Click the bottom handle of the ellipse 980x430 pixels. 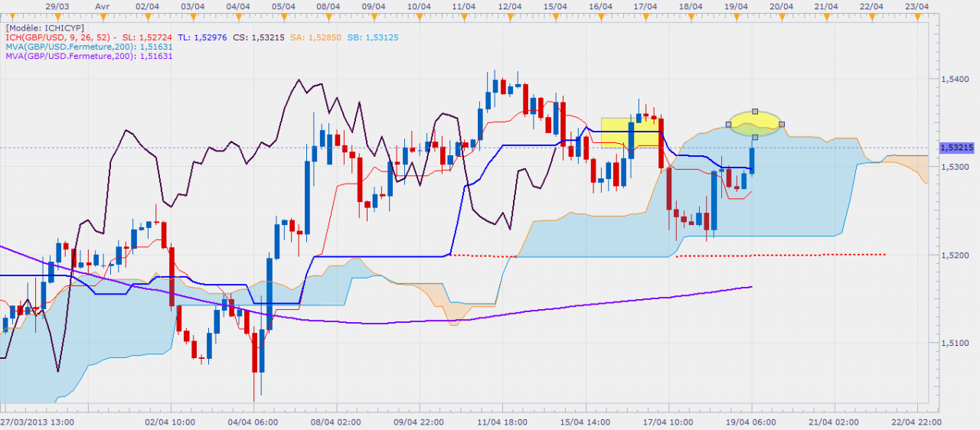(755, 137)
